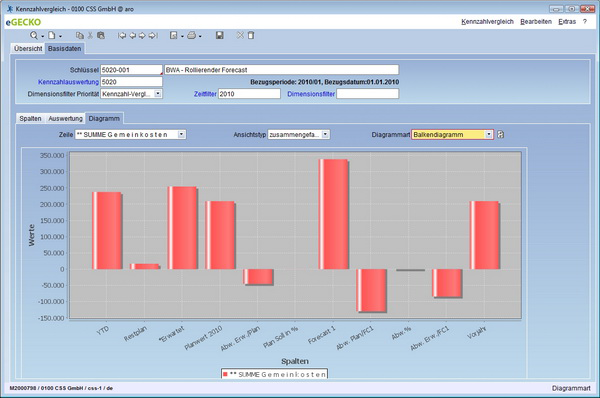Select the Basisdaten tab
The image size is (600, 398).
(x=64, y=49)
